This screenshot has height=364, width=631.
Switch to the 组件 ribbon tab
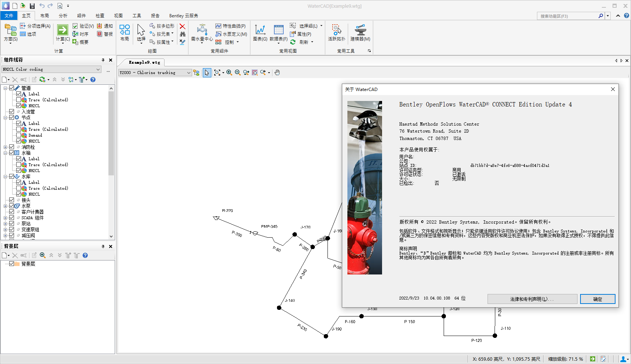pyautogui.click(x=82, y=15)
